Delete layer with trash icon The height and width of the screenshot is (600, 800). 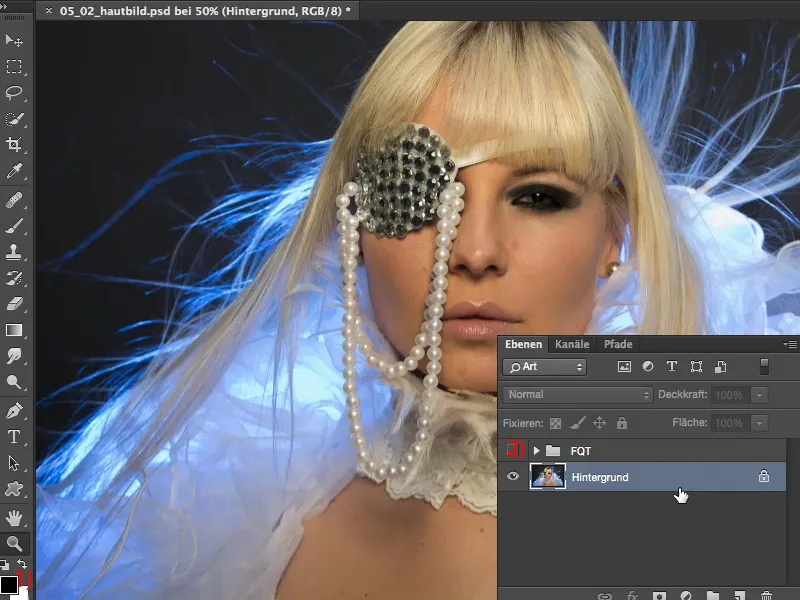(x=766, y=595)
